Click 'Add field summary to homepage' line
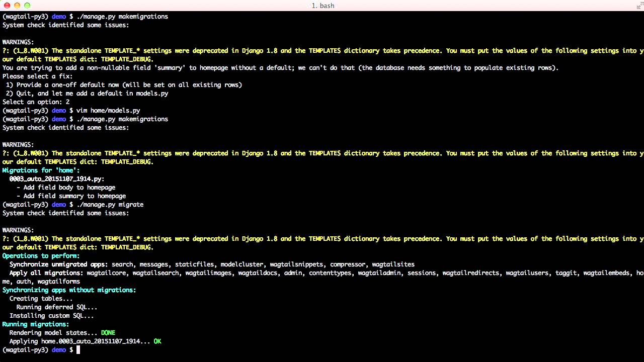This screenshot has height=362, width=644. point(71,196)
